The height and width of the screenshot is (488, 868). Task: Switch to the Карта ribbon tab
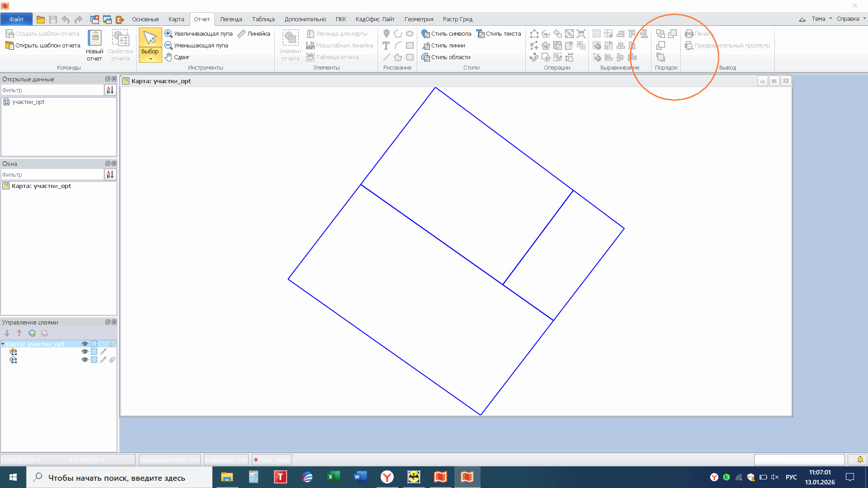tap(176, 19)
